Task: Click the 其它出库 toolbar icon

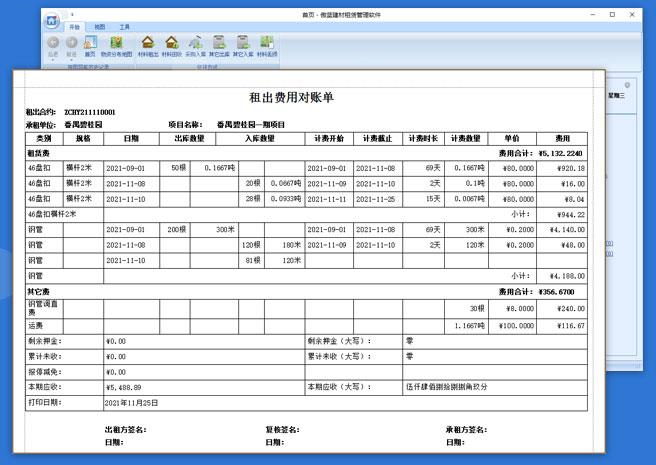Action: (x=219, y=43)
